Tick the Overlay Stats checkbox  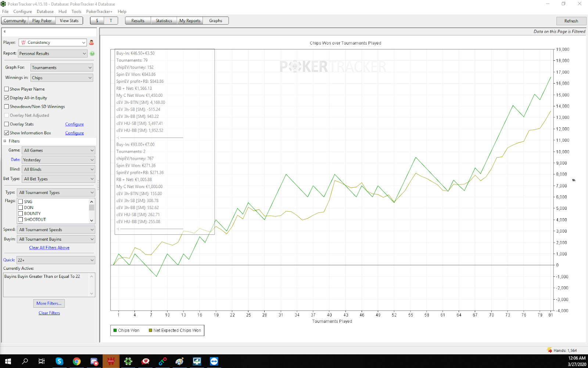7,124
